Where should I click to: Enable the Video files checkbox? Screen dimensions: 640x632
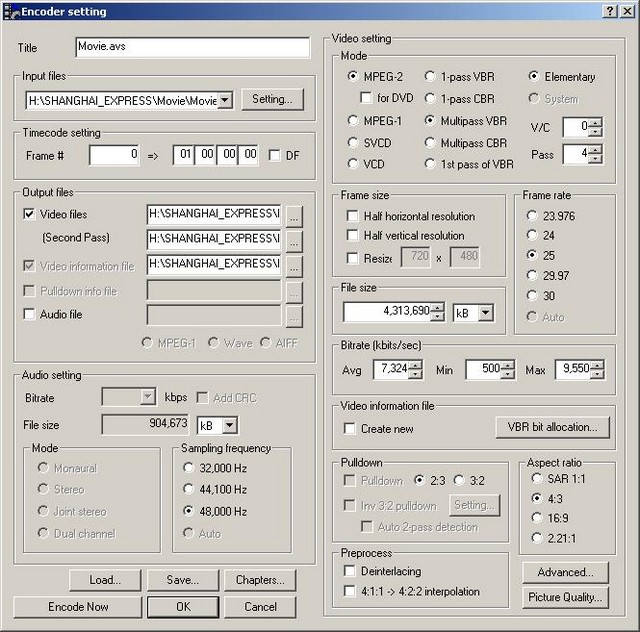pyautogui.click(x=29, y=214)
